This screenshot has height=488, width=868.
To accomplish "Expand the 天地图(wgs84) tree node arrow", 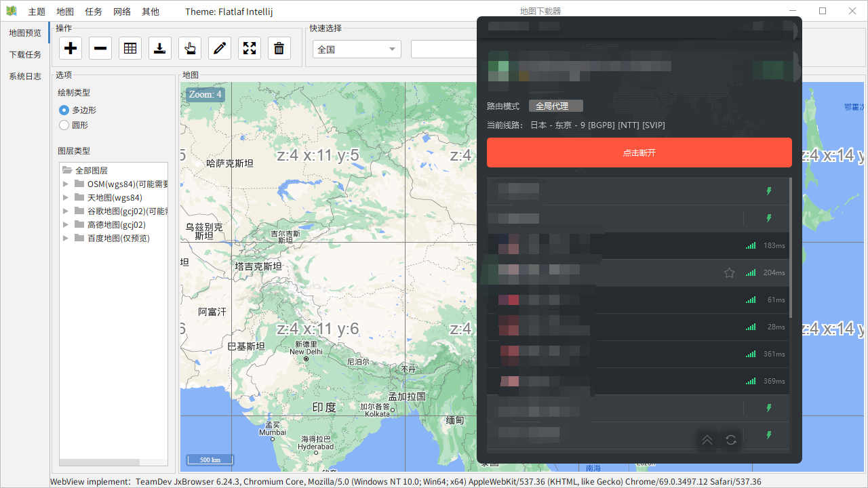I will pyautogui.click(x=66, y=197).
